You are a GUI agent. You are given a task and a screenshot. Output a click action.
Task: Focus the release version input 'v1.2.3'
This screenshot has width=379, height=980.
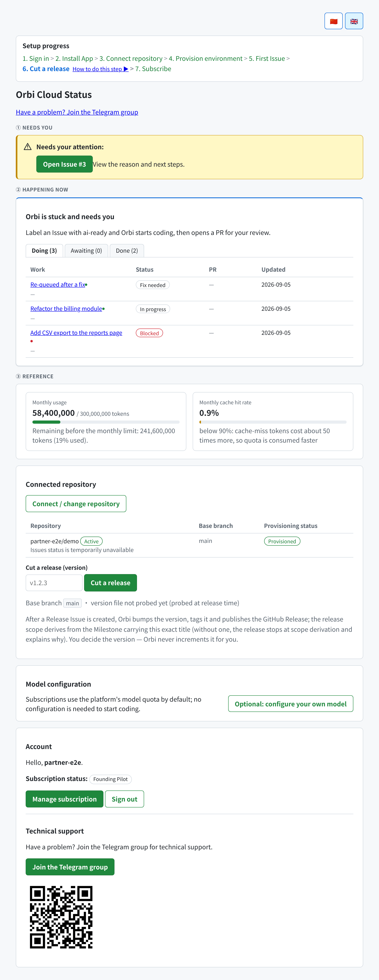coord(54,583)
